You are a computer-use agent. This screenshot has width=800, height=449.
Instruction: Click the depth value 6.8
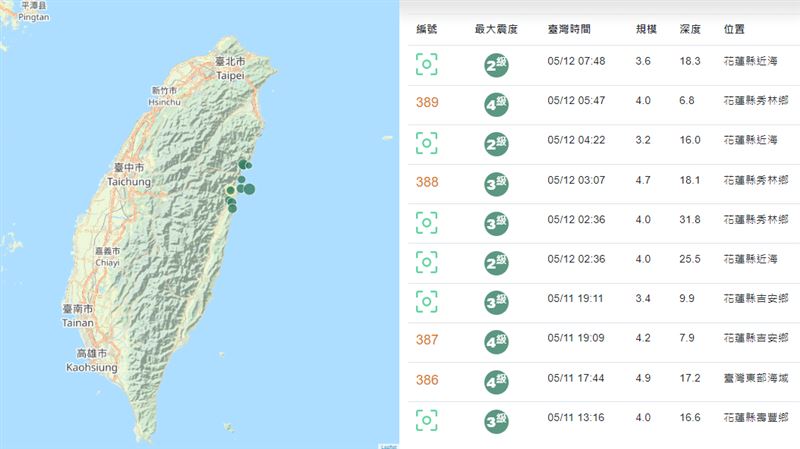[687, 101]
